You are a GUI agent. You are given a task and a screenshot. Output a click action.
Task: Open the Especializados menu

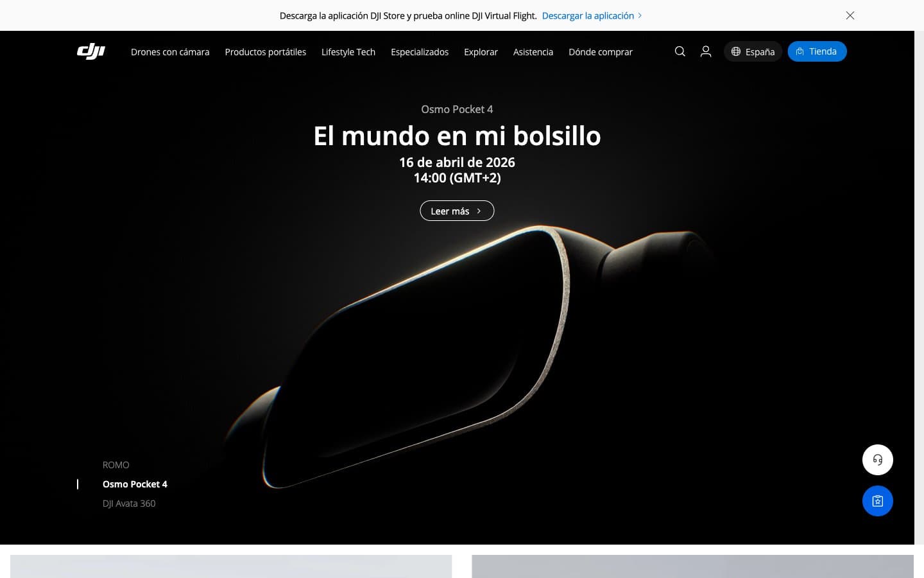point(420,52)
